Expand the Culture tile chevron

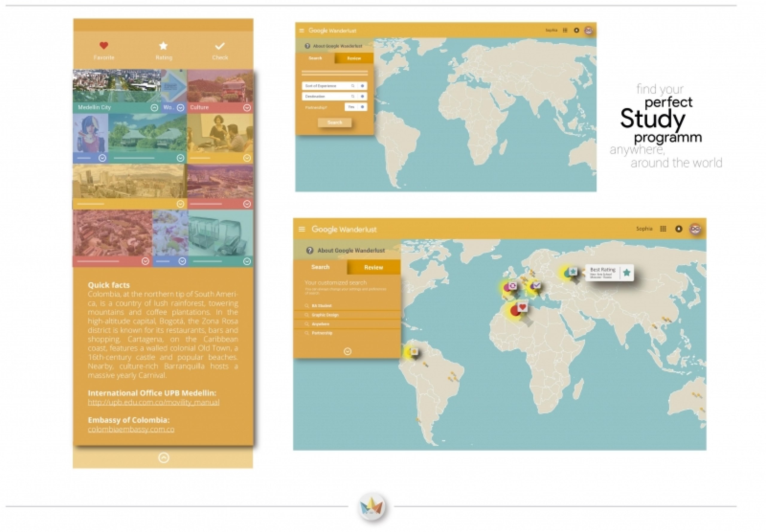[247, 108]
